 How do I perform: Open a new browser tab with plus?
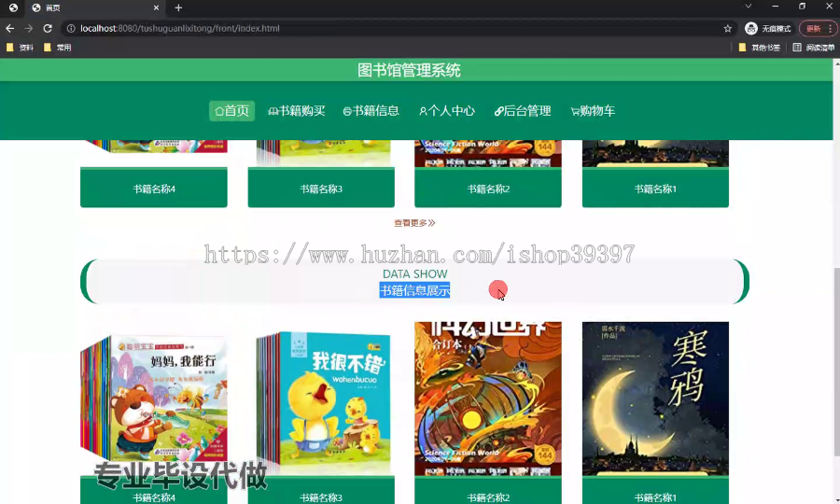click(x=178, y=7)
